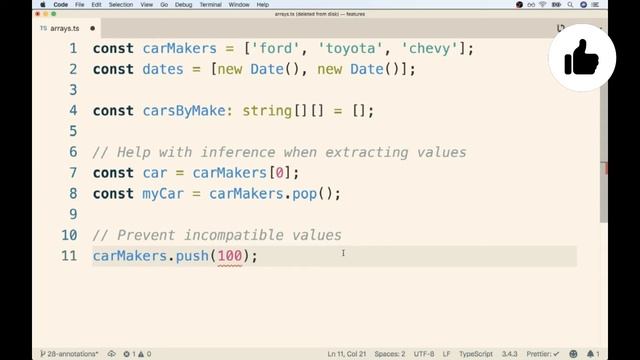The height and width of the screenshot is (360, 640).
Task: Open the View menu
Action: tap(147, 5)
